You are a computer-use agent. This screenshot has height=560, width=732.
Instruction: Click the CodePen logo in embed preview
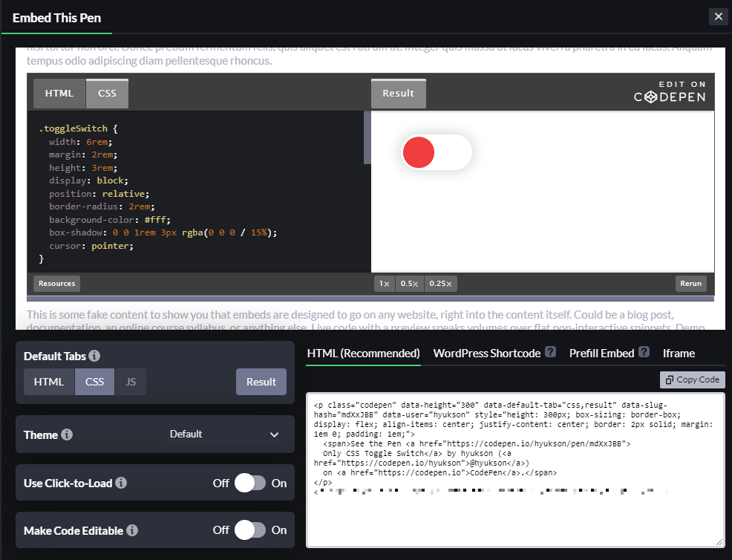[x=670, y=97]
